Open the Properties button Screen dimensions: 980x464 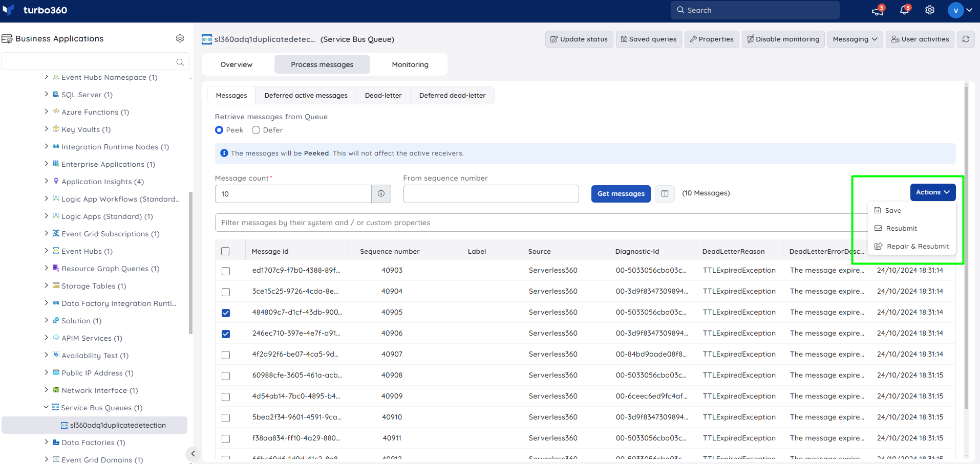pos(712,39)
